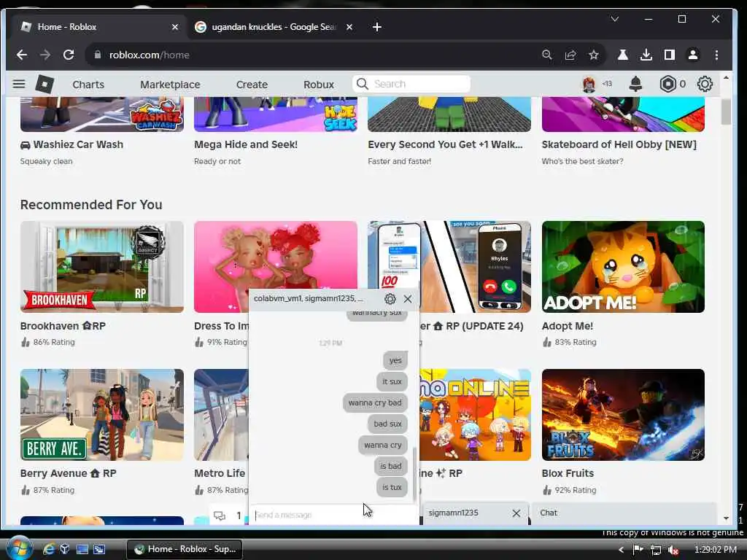
Task: Open the Blox Fruits game thumbnail
Action: click(x=623, y=415)
